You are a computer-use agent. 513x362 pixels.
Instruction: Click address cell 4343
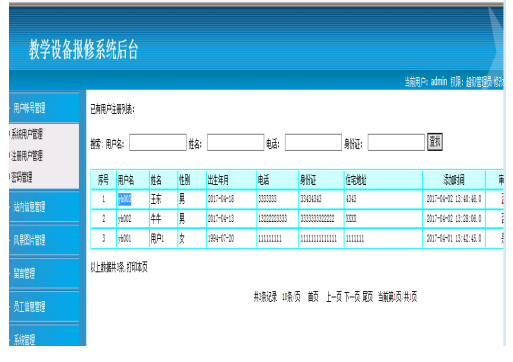point(351,199)
